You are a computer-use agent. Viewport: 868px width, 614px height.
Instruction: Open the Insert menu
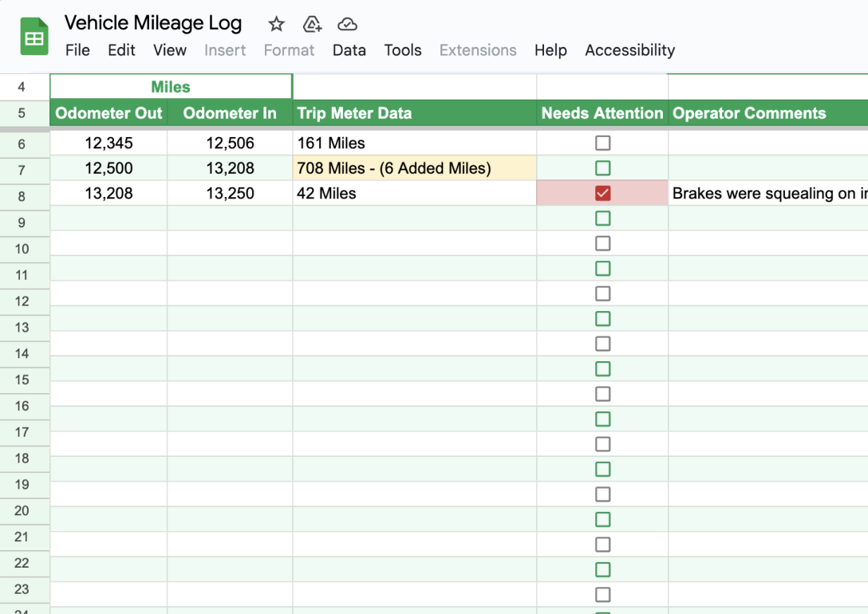(225, 50)
